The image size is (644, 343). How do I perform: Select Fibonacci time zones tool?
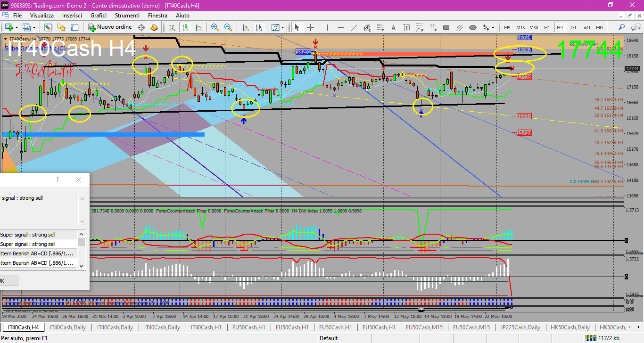pyautogui.click(x=433, y=27)
